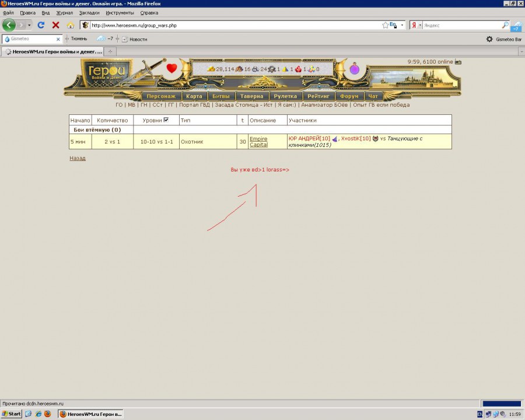Click the online players icon next to clock

coord(458,62)
